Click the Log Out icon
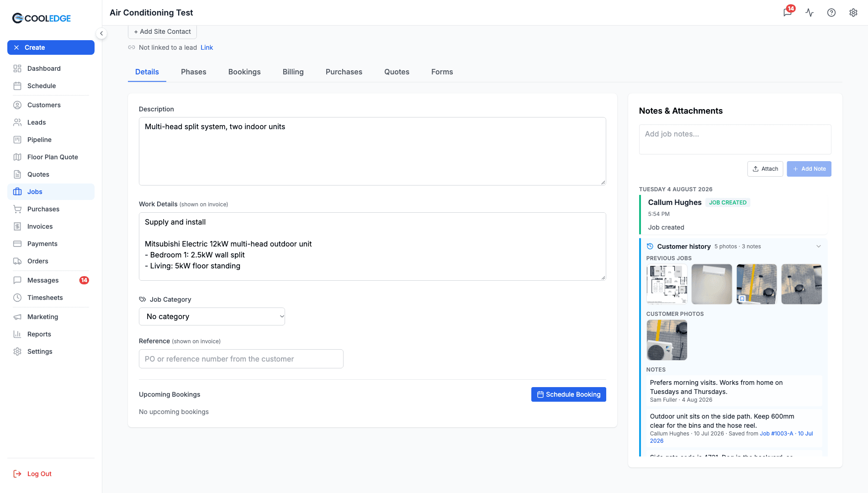 click(x=17, y=474)
